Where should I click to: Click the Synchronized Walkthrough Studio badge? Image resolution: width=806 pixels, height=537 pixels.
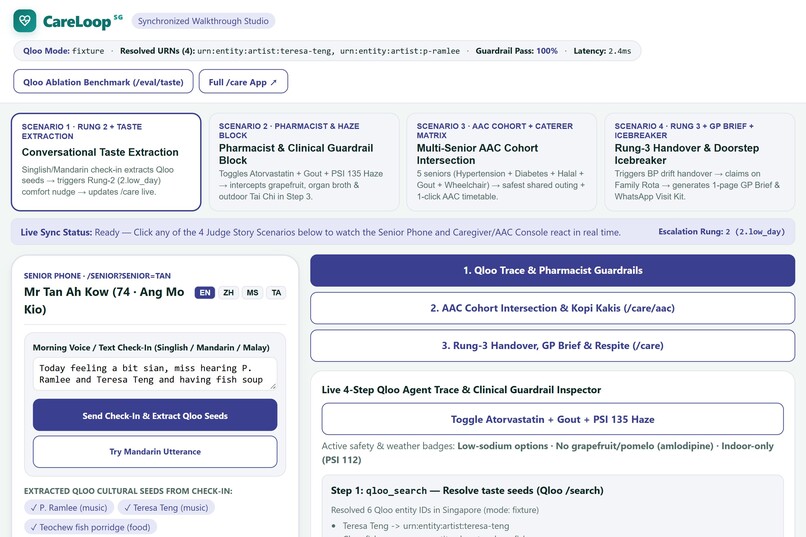203,21
